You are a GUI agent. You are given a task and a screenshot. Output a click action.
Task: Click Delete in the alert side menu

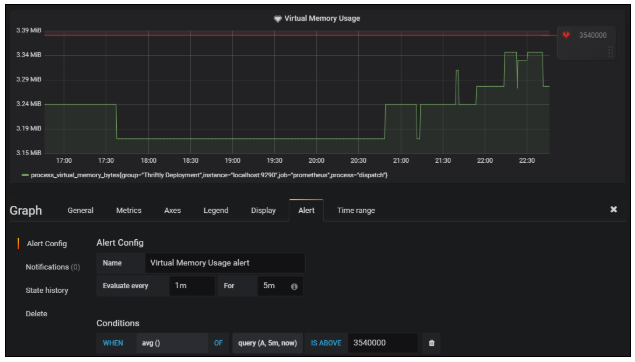36,314
